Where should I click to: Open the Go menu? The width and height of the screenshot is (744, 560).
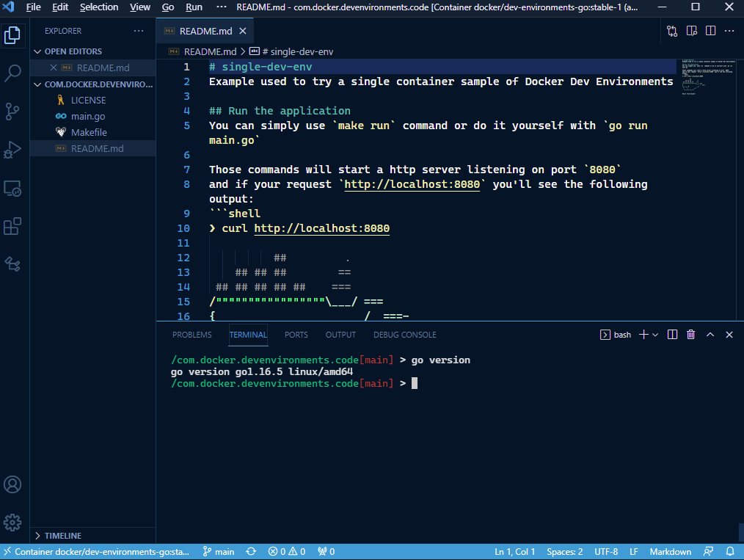[x=168, y=7]
